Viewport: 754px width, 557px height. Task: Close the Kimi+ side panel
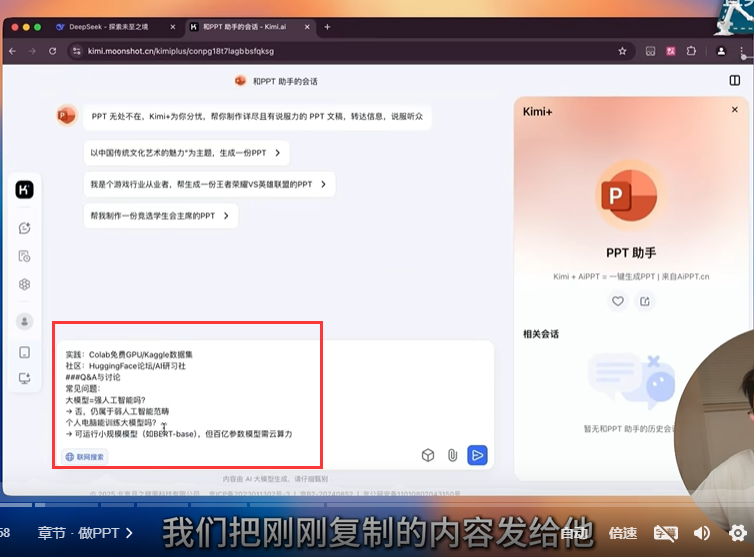point(735,110)
